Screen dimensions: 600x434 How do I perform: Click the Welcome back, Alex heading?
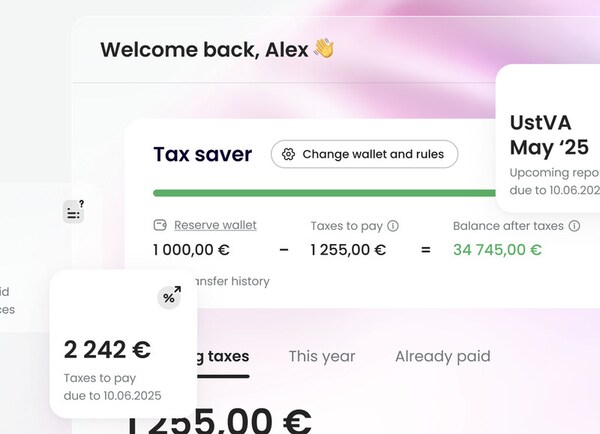(x=205, y=49)
